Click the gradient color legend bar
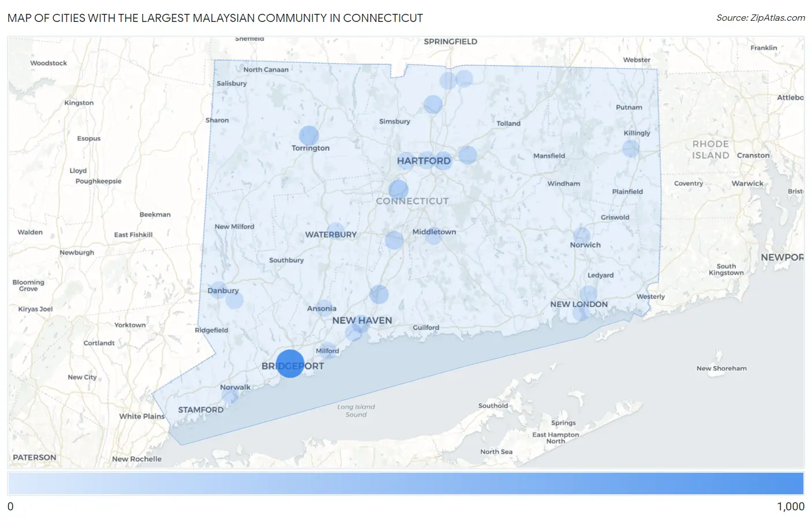The width and height of the screenshot is (812, 519). (x=405, y=483)
